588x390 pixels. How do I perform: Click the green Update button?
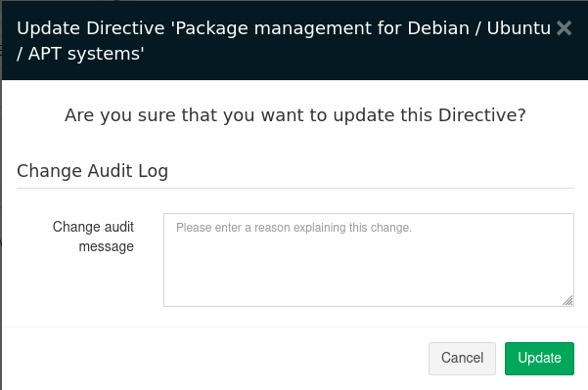(x=539, y=359)
